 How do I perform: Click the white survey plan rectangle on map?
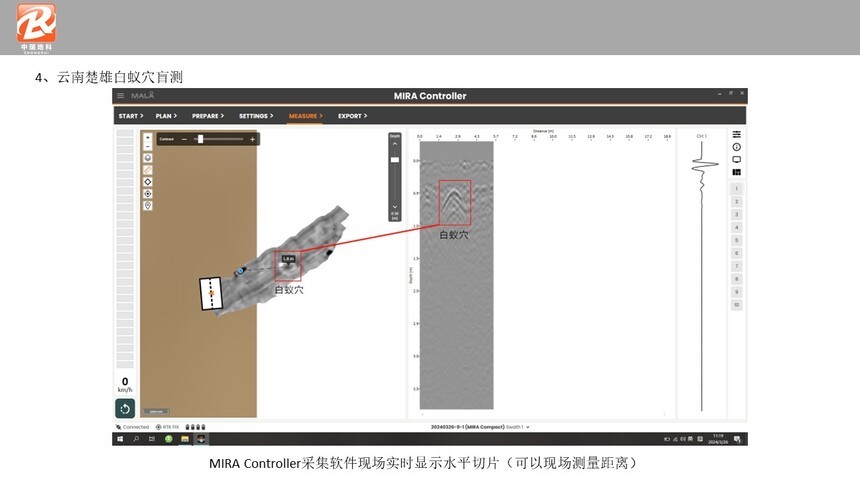pos(211,294)
